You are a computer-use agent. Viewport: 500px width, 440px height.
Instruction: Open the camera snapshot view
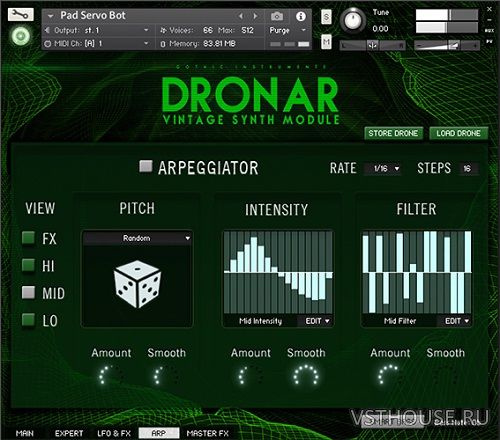(x=277, y=16)
